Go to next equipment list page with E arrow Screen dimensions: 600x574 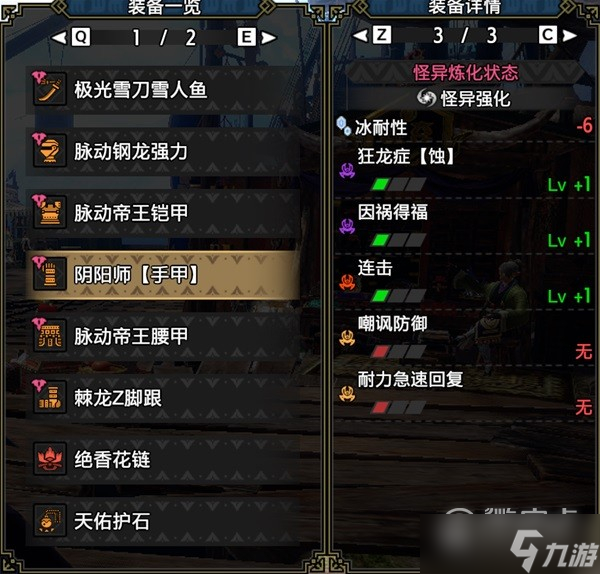click(257, 37)
